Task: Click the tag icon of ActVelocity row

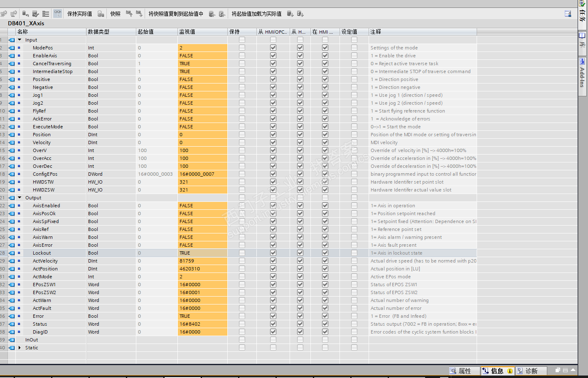Action: 12,261
